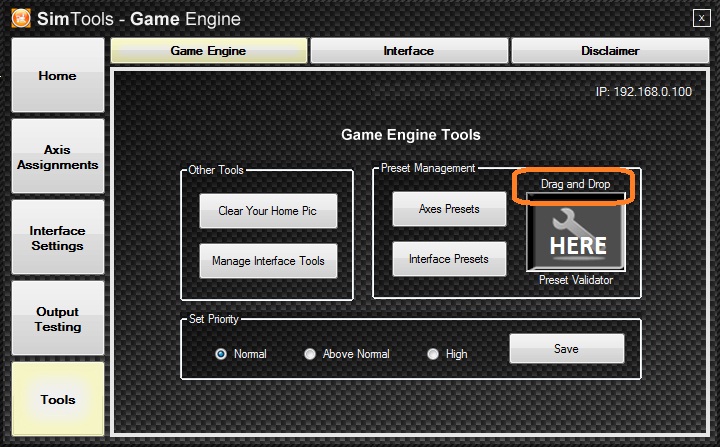Open Output Testing in sidebar
The width and height of the screenshot is (720, 447).
(x=58, y=318)
